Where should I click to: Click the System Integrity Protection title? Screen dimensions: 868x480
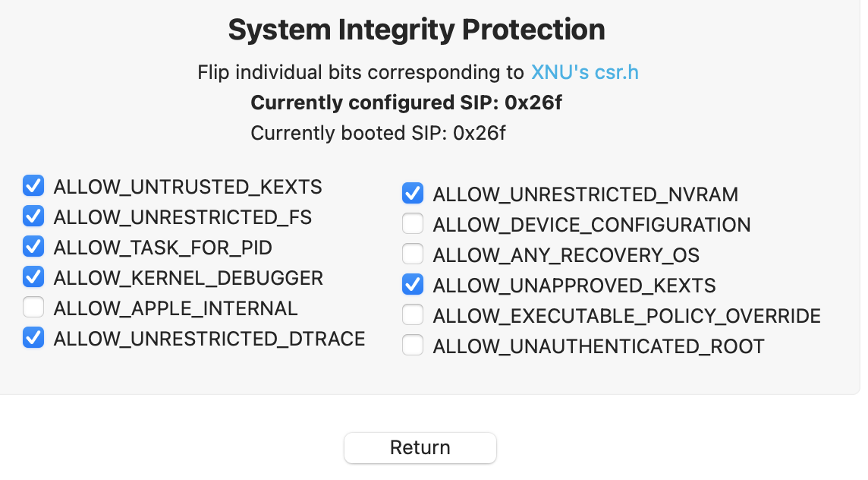click(416, 29)
